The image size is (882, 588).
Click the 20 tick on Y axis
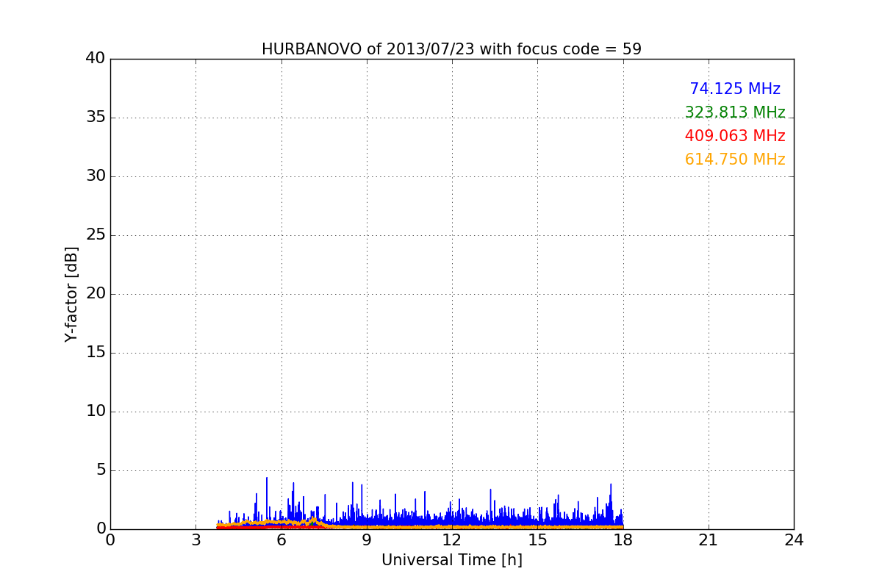(x=96, y=294)
